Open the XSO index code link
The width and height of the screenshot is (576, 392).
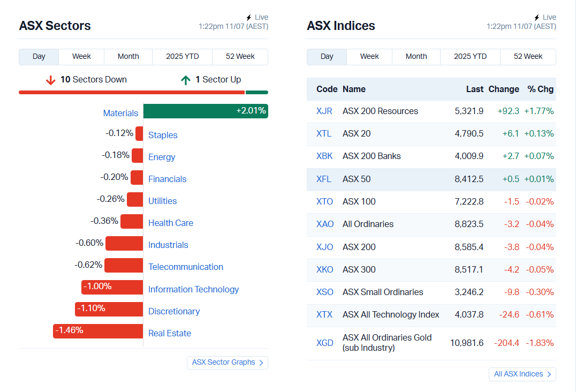(325, 292)
